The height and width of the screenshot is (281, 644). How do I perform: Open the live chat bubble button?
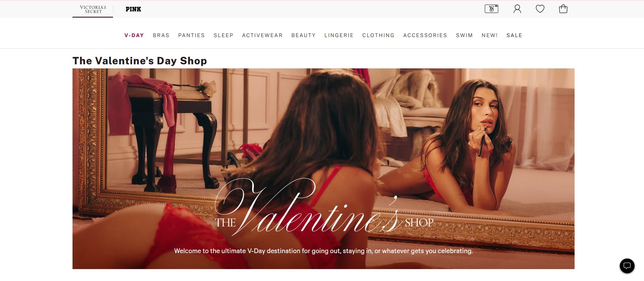tap(627, 266)
